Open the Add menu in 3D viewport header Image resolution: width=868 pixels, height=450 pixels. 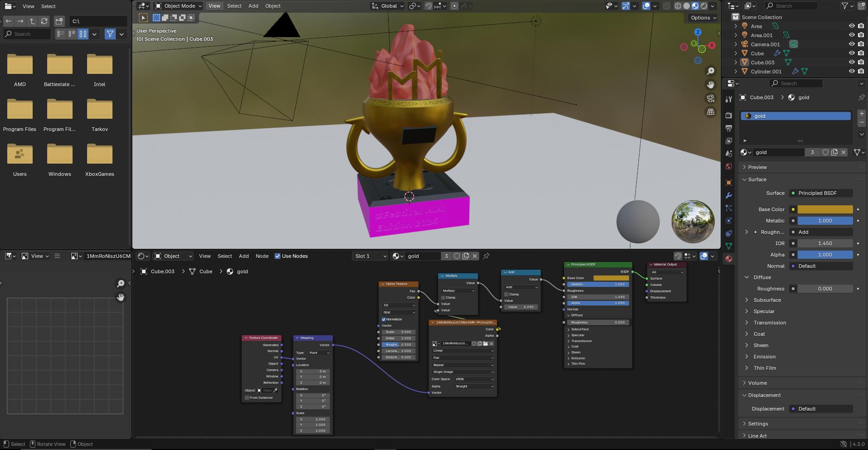pyautogui.click(x=253, y=6)
